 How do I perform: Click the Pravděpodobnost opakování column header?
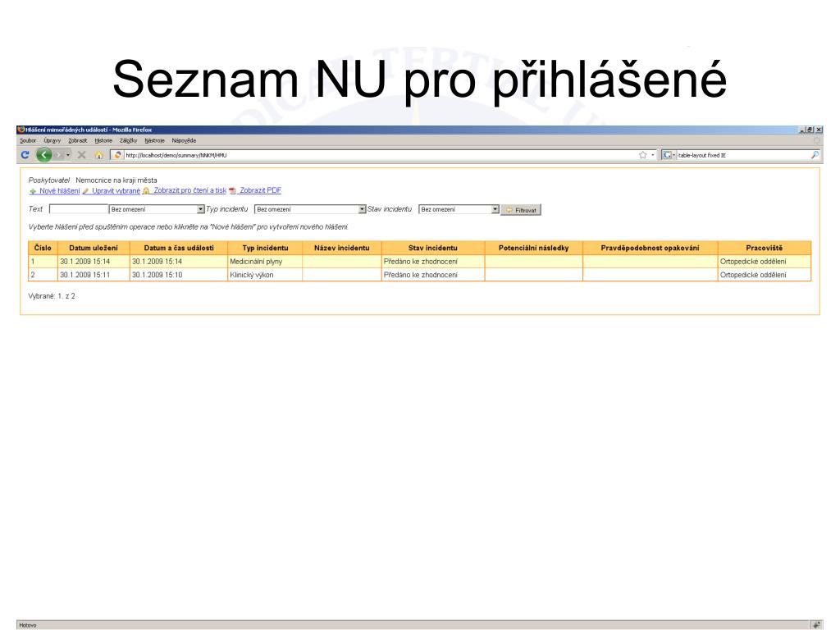coord(650,248)
